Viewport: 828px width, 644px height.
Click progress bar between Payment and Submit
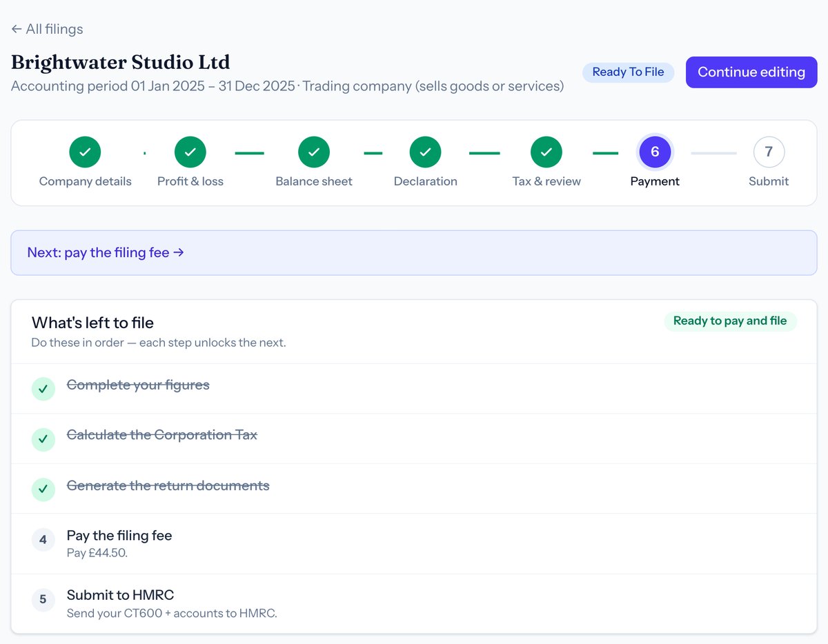(x=713, y=152)
